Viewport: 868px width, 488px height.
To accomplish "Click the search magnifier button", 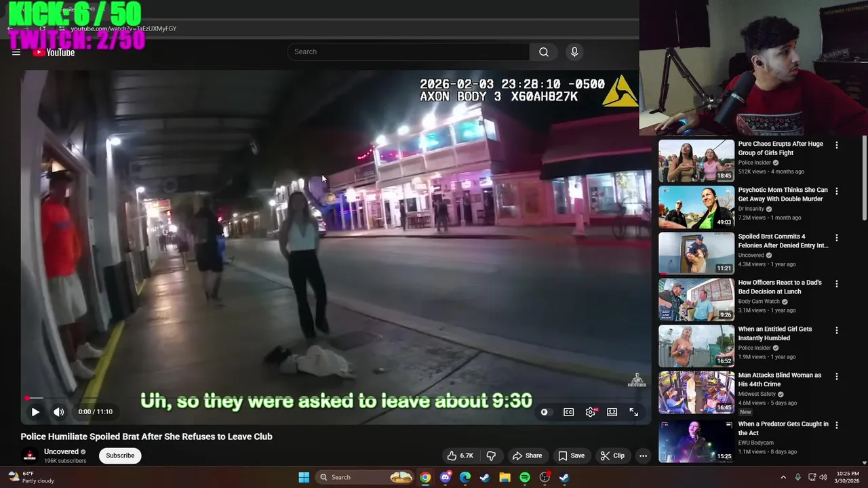I will pyautogui.click(x=544, y=52).
